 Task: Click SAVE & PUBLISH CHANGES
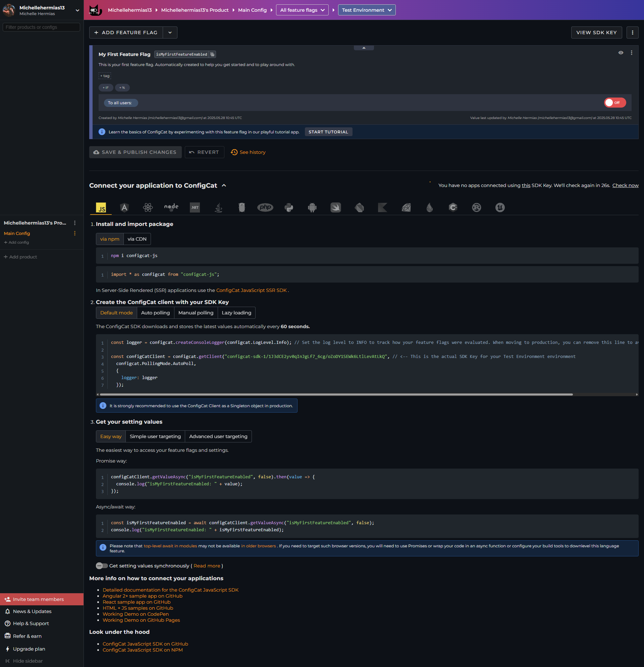tap(135, 152)
